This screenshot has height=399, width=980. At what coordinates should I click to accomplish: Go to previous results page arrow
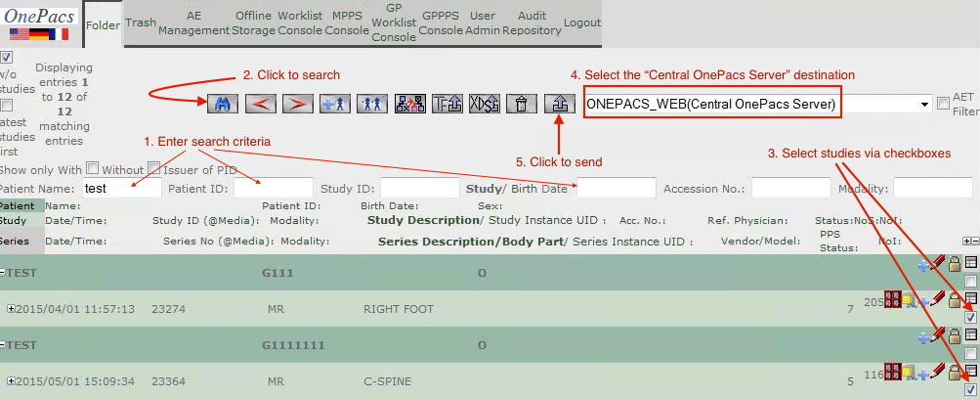coord(261,104)
